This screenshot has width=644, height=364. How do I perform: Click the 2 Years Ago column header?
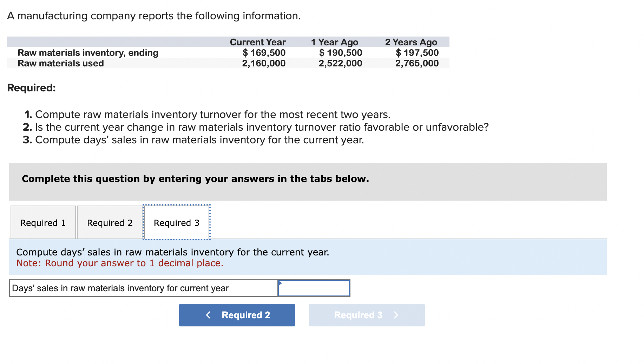pyautogui.click(x=411, y=42)
